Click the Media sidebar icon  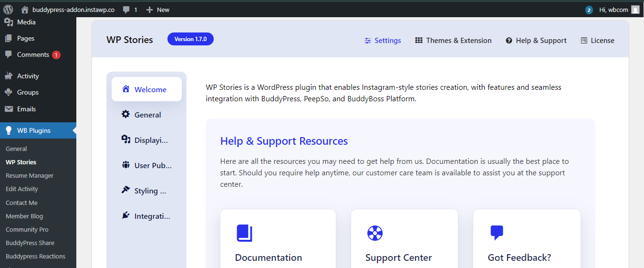point(9,22)
